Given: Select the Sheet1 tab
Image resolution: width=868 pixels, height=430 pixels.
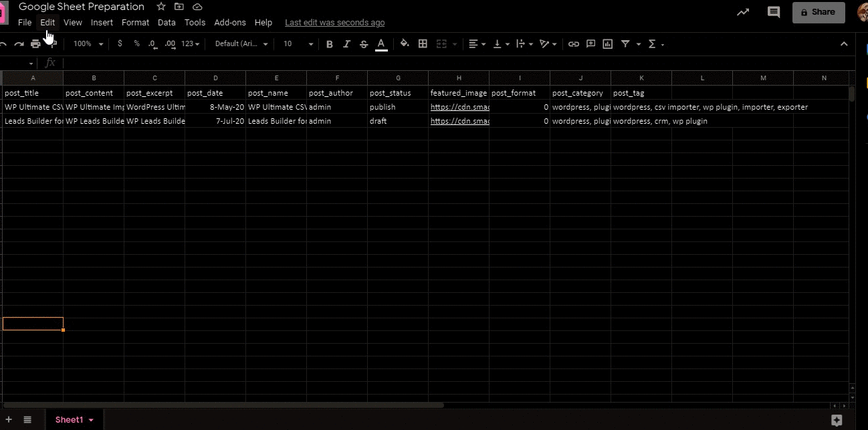Looking at the screenshot, I should click(74, 419).
